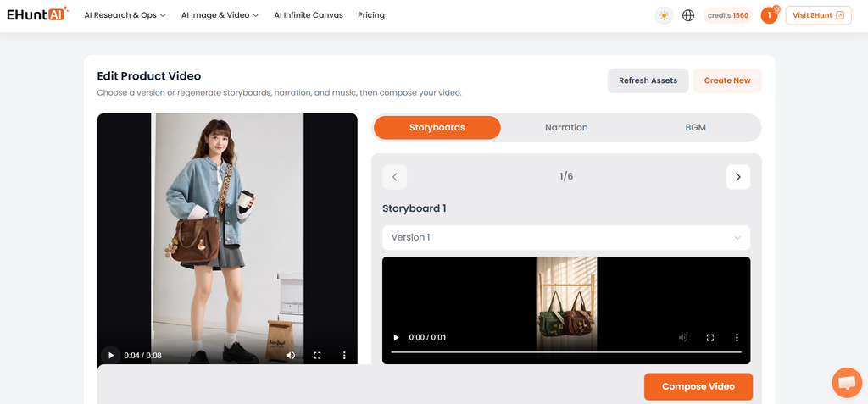
Task: Enter fullscreen on main product video
Action: [x=317, y=355]
